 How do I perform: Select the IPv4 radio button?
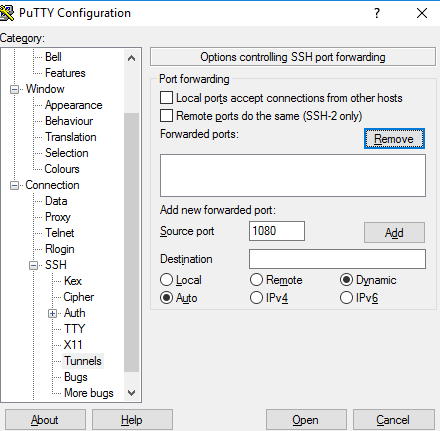256,298
